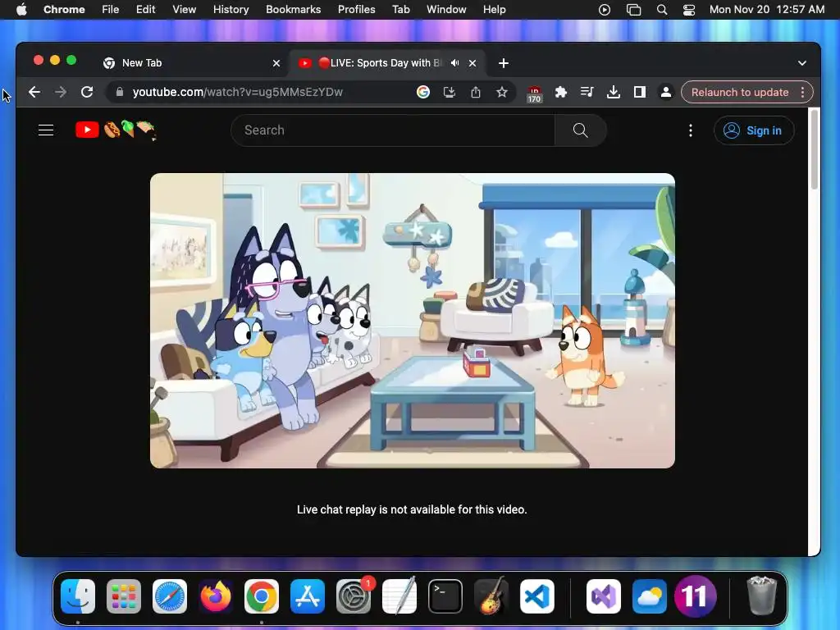This screenshot has width=840, height=630.
Task: Open System Settings from the Dock
Action: (x=354, y=596)
